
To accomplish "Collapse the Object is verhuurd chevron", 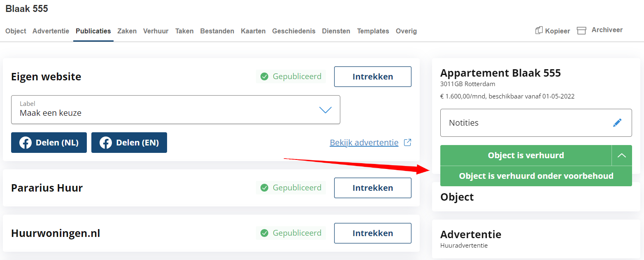I will click(622, 155).
